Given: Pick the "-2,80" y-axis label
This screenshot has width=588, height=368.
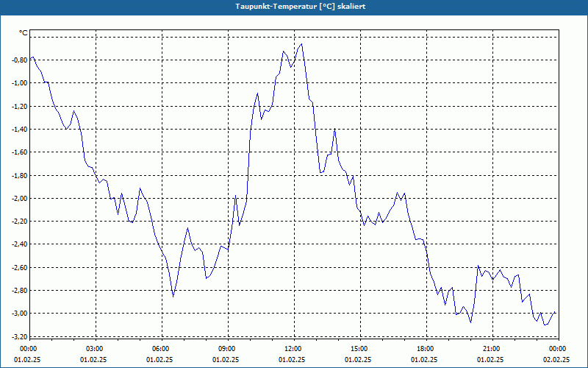Looking at the screenshot, I should [20, 291].
